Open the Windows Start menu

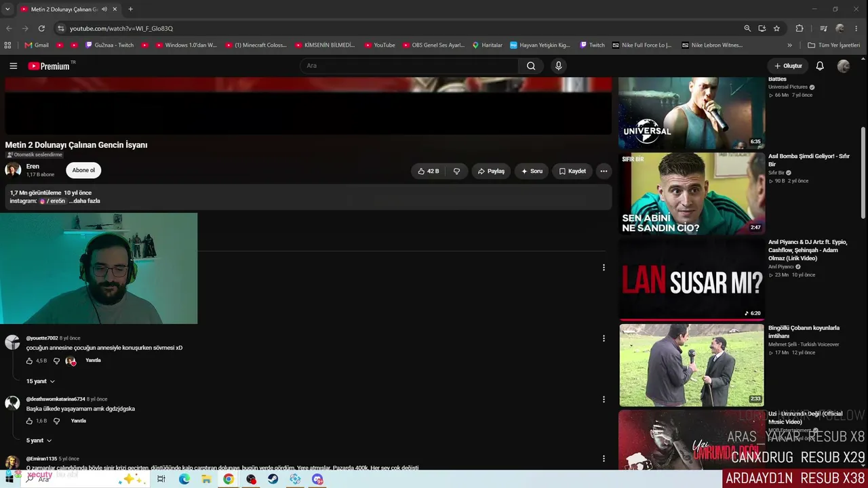[9, 479]
